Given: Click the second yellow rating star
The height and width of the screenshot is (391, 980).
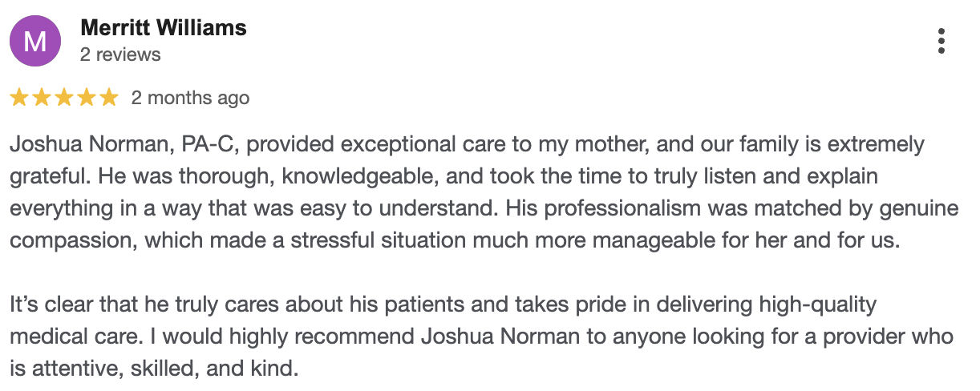Looking at the screenshot, I should [42, 99].
